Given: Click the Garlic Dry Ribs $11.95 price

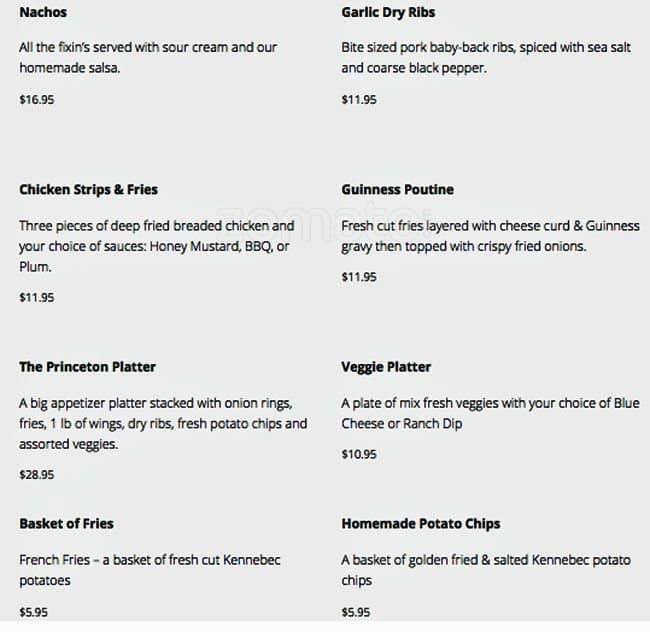Looking at the screenshot, I should (x=359, y=100).
